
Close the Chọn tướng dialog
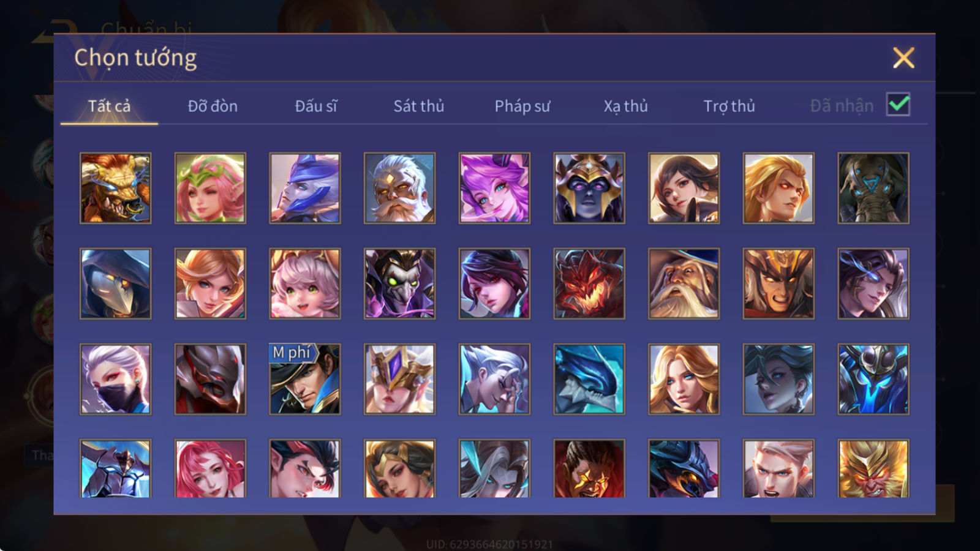pos(903,58)
